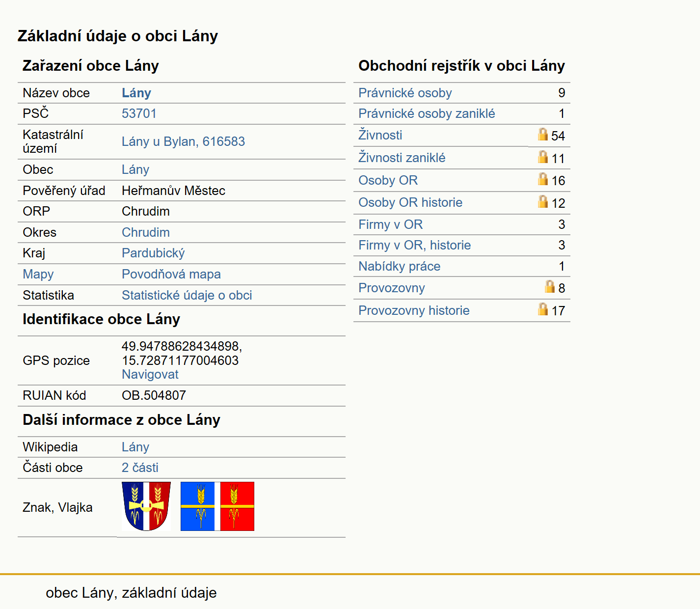Click the Základní údaje o obci Lány heading

tap(118, 36)
